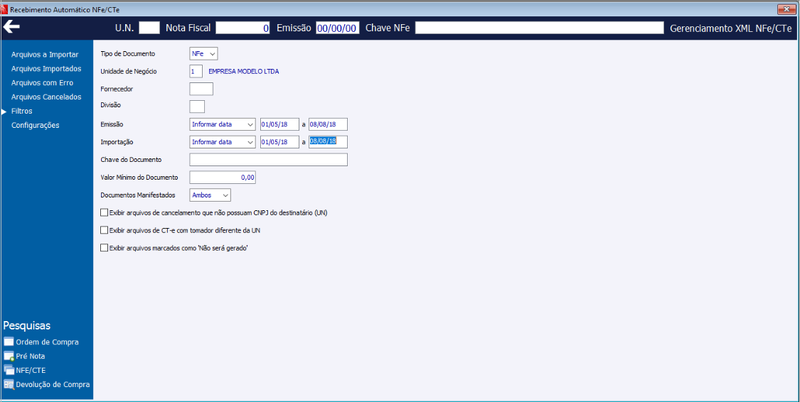Click the Chave NFe input field

(539, 28)
